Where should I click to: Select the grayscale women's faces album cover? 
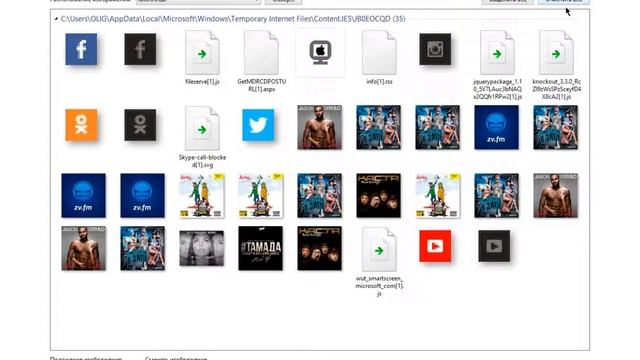point(202,248)
